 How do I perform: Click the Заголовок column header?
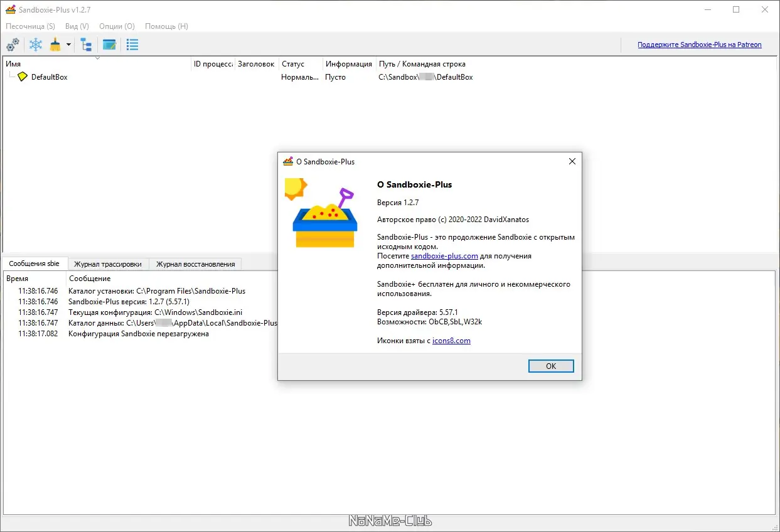click(x=257, y=64)
